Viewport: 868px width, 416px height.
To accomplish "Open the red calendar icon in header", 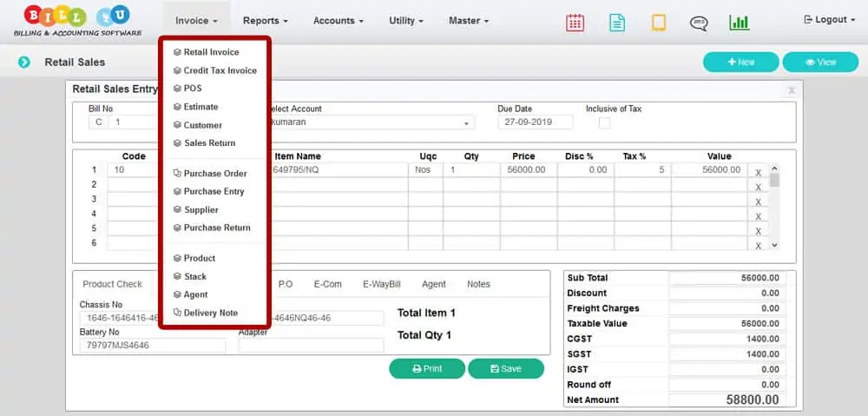I will (575, 23).
